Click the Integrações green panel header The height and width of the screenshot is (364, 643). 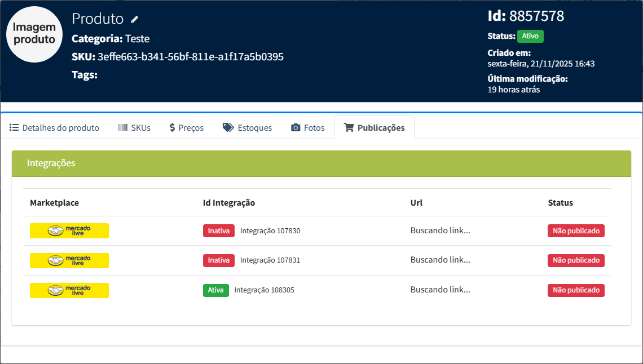[321, 163]
